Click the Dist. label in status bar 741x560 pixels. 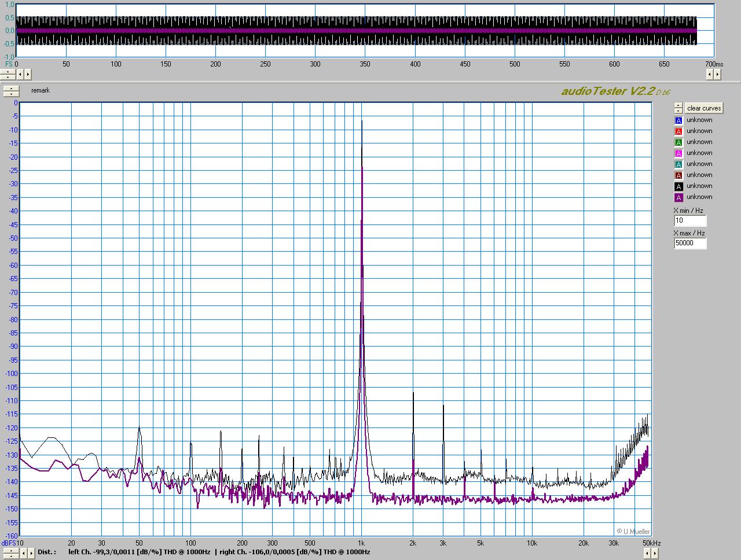pos(47,552)
